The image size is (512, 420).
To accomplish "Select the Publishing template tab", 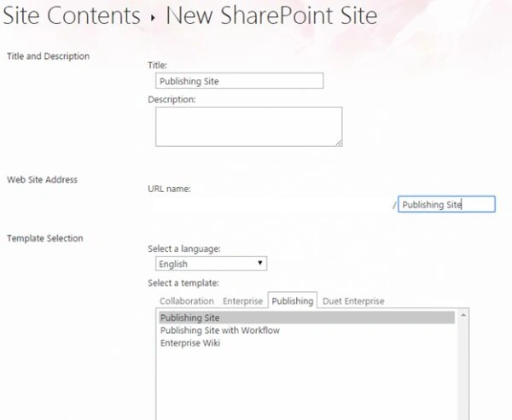I will [292, 300].
